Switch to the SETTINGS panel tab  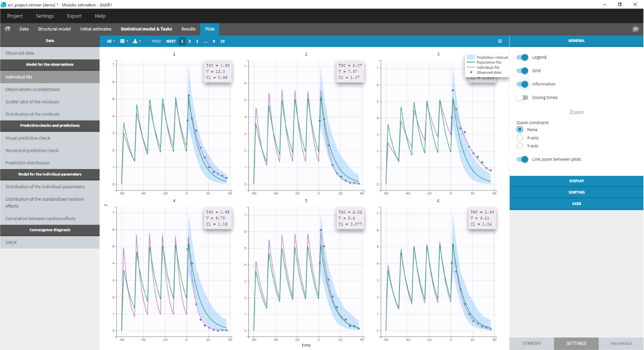pos(576,344)
